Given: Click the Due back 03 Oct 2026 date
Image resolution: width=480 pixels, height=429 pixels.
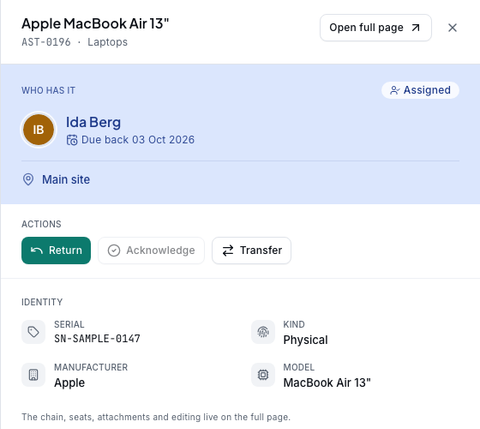Looking at the screenshot, I should click(138, 140).
